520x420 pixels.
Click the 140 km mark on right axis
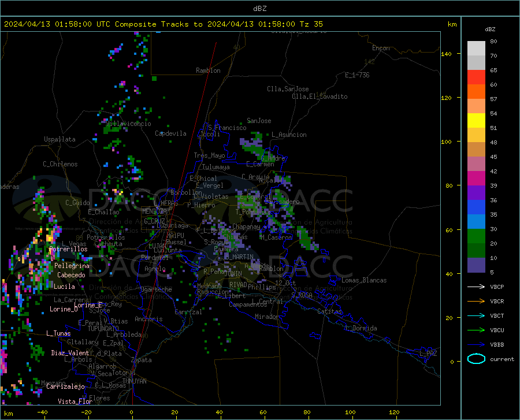point(446,54)
